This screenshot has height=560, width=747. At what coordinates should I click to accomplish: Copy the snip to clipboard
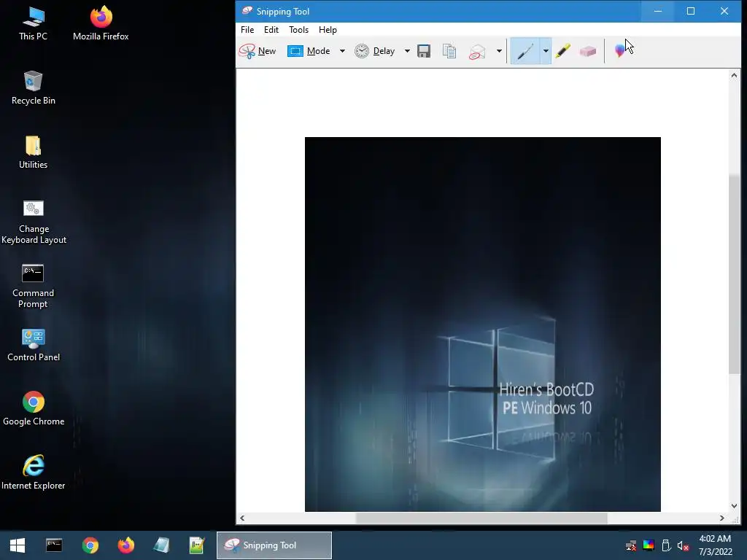pyautogui.click(x=449, y=51)
